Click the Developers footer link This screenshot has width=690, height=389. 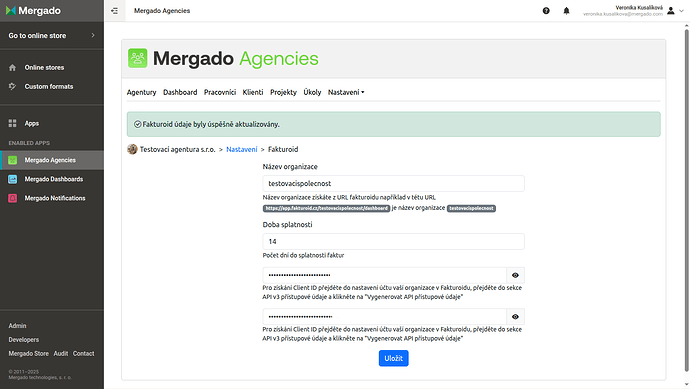[24, 340]
